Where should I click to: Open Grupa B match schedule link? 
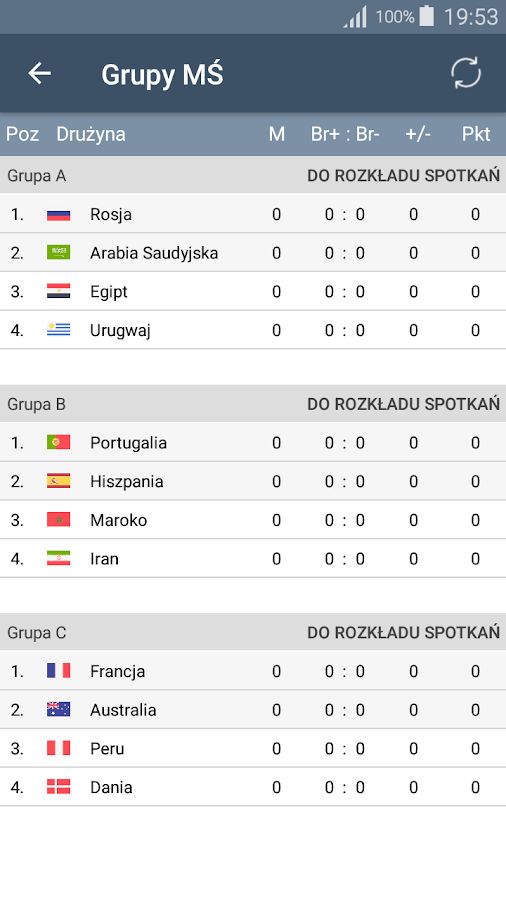(403, 404)
